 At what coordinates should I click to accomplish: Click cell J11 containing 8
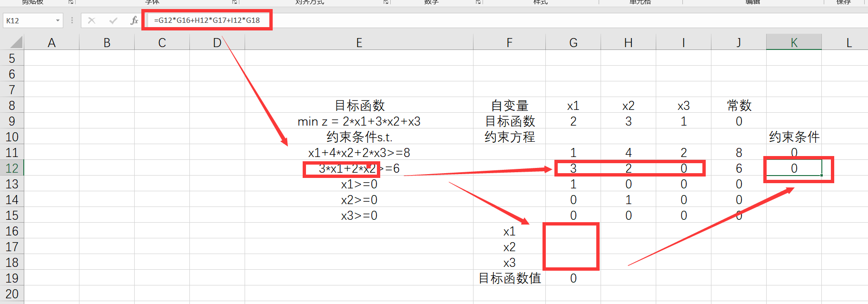pos(739,153)
